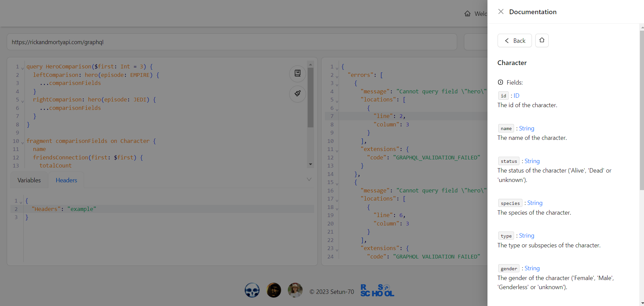Screen dimensions: 644x306
Task: Click the Welcome navigation link
Action: [481, 14]
